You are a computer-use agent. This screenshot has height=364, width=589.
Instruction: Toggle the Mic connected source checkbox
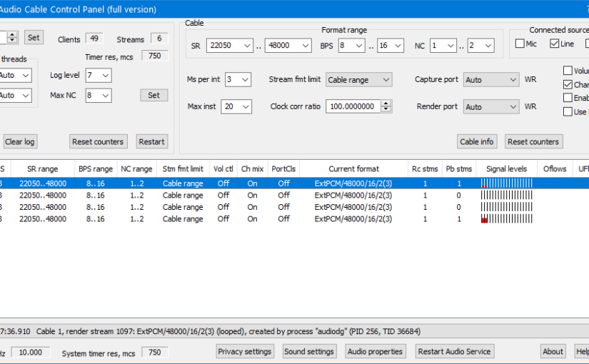tap(520, 44)
